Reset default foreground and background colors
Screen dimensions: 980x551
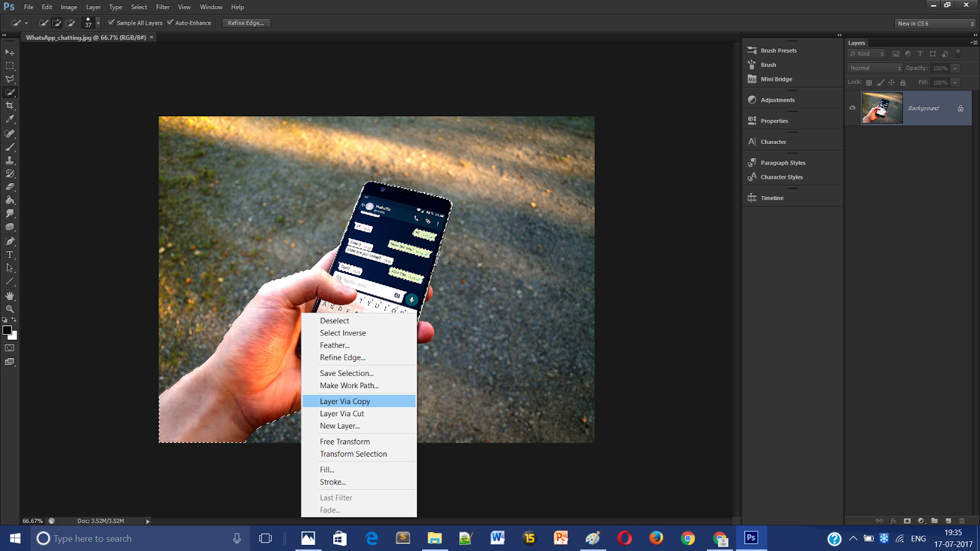coord(5,320)
